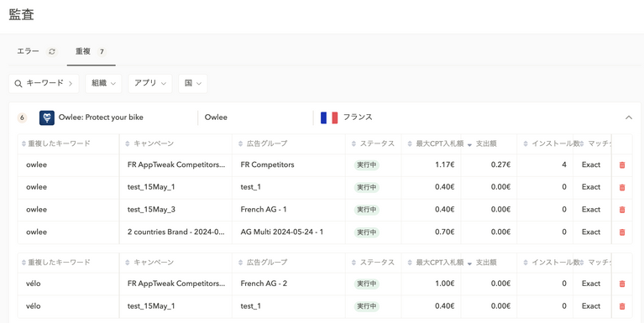Delete the vélo test_15May_1 row
Screen dimensions: 644x323
[622, 306]
